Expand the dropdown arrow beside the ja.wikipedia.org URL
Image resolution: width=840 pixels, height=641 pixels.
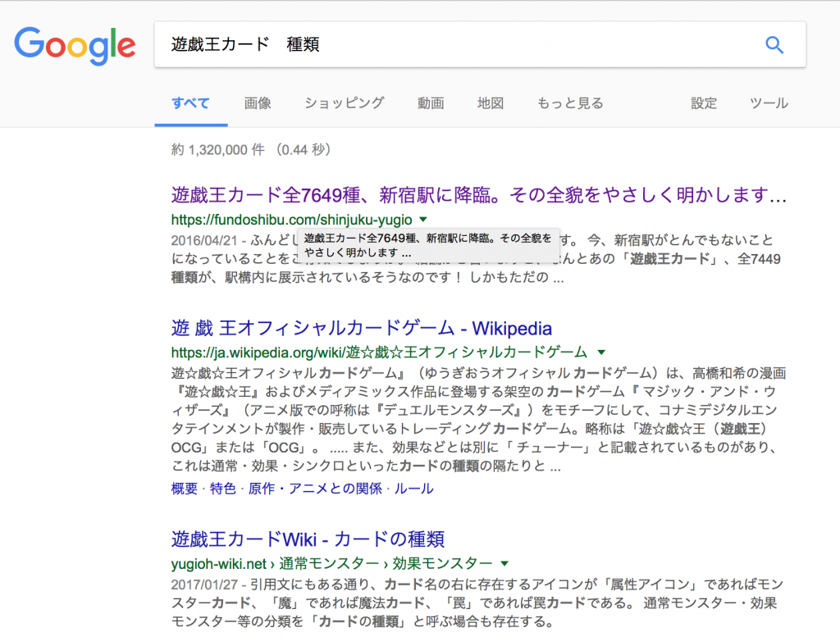point(601,352)
